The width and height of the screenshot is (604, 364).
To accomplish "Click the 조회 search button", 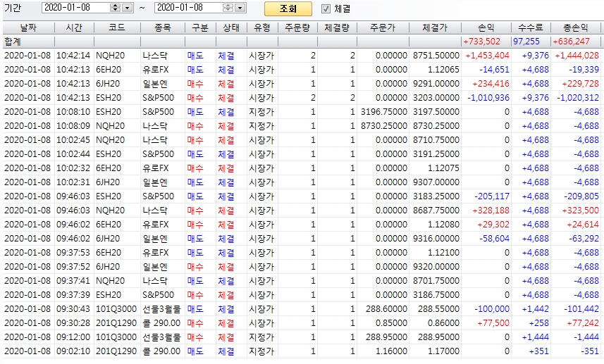I will 288,8.
